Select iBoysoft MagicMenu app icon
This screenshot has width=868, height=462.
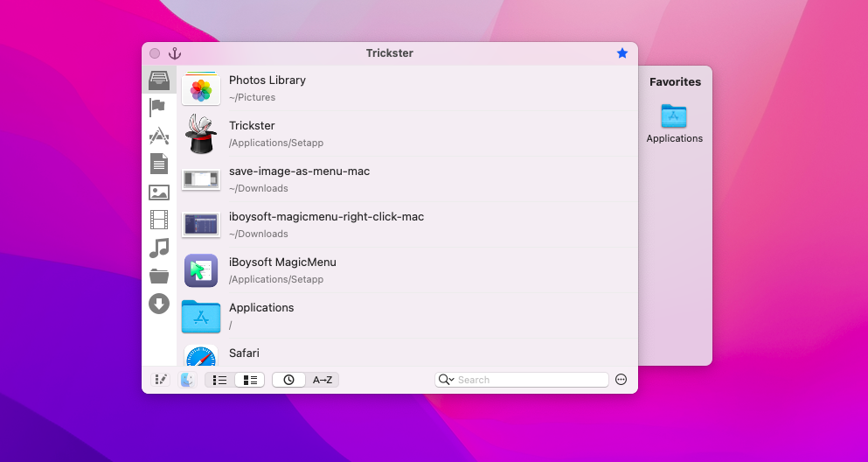201,270
